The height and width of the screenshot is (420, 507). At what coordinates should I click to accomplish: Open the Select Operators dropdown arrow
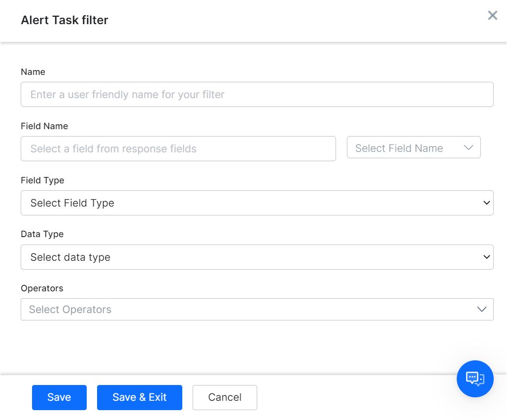481,309
